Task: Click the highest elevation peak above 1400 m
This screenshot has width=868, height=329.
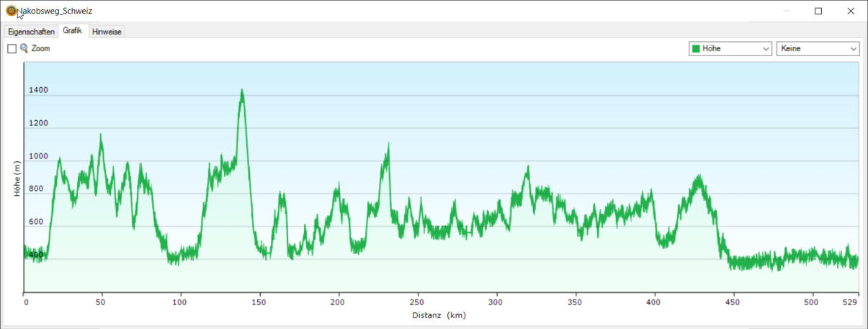Action: [x=242, y=91]
